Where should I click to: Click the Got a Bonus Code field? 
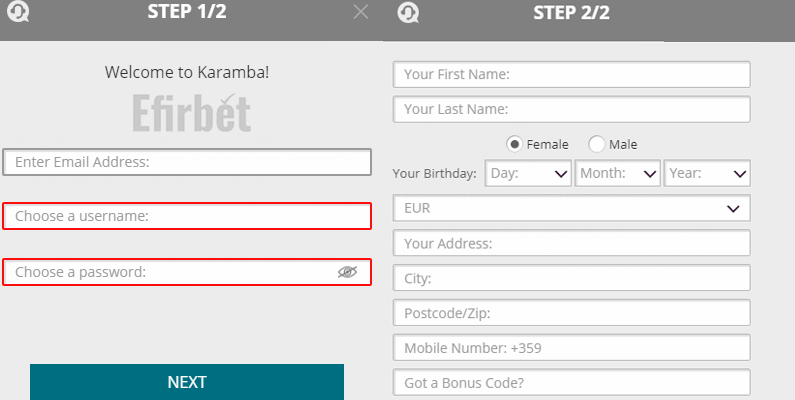coord(571,382)
